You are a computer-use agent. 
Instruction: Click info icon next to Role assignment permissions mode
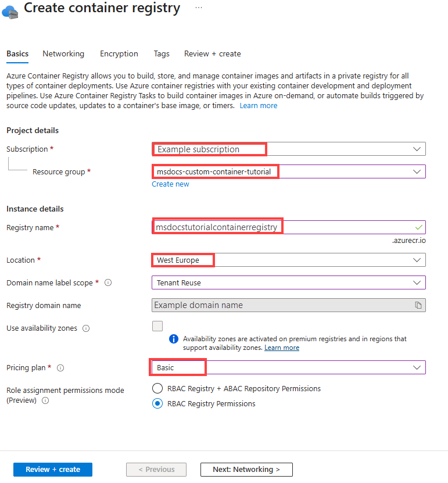45,400
